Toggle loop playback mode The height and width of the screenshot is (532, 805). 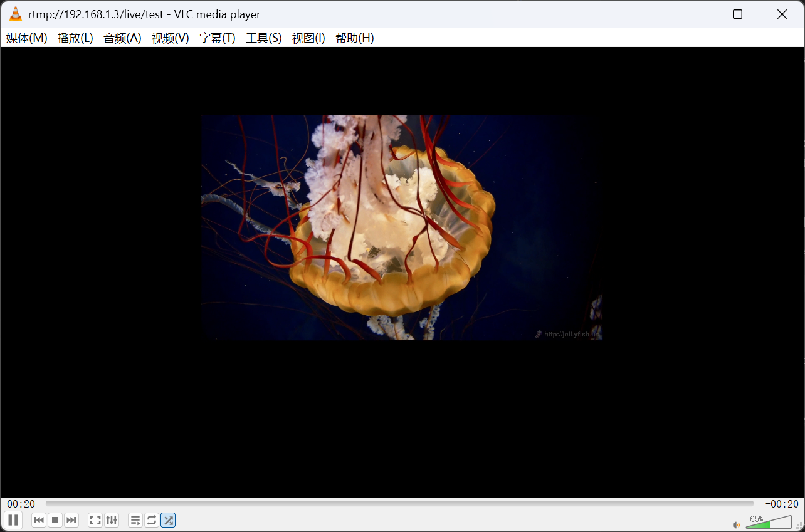point(151,520)
